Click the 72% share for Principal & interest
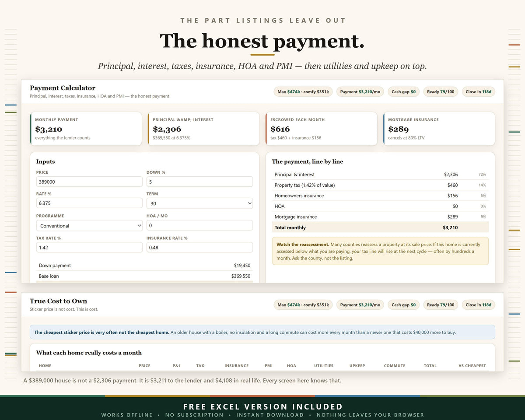Image resolution: width=525 pixels, height=420 pixels. coord(482,175)
